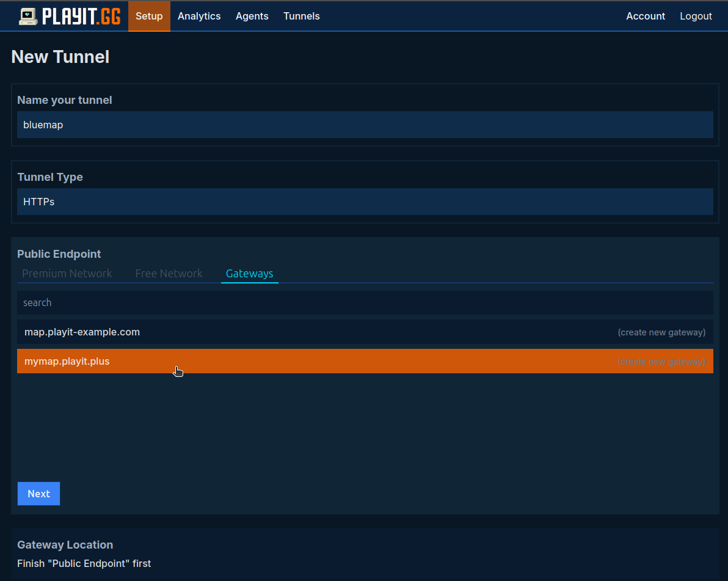Go to the Analytics page
Screen dimensions: 728x581
click(x=199, y=16)
